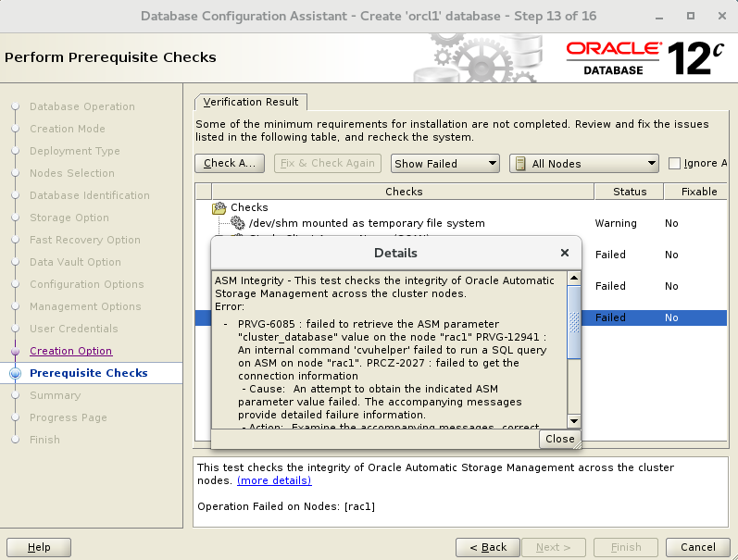Click the Checks folder icon in the tree
The width and height of the screenshot is (738, 560).
219,207
